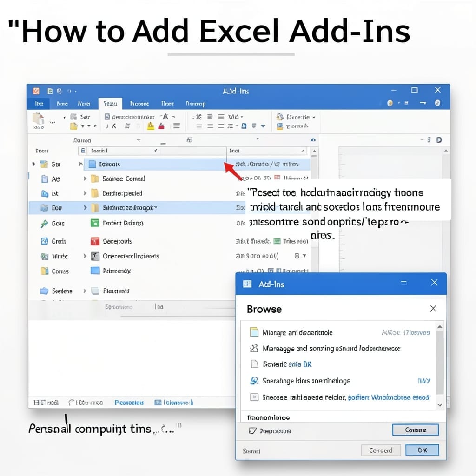The width and height of the screenshot is (476, 476).
Task: Switch to the active 'Yoosi' ribbon tab
Action: [x=111, y=104]
